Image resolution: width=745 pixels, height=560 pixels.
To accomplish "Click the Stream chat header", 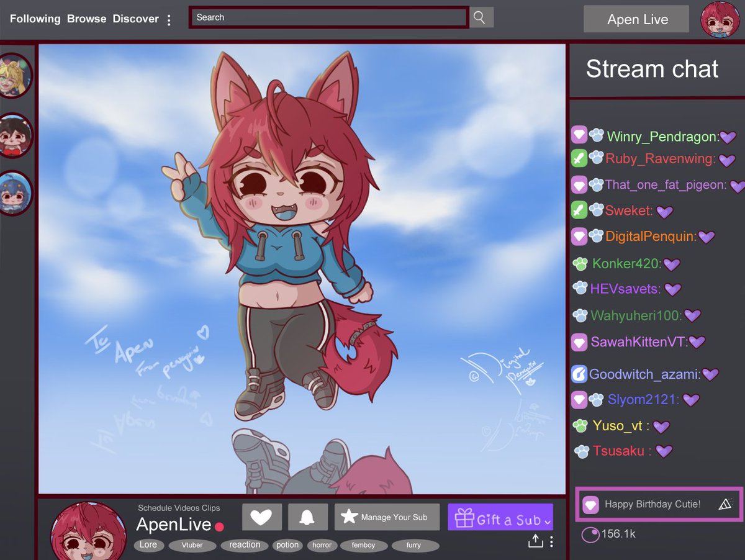I will pos(652,69).
